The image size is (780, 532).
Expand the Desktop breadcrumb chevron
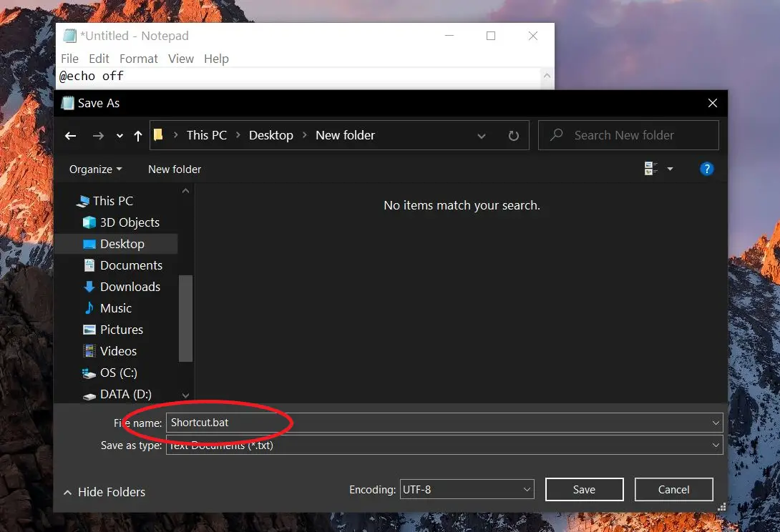click(305, 135)
